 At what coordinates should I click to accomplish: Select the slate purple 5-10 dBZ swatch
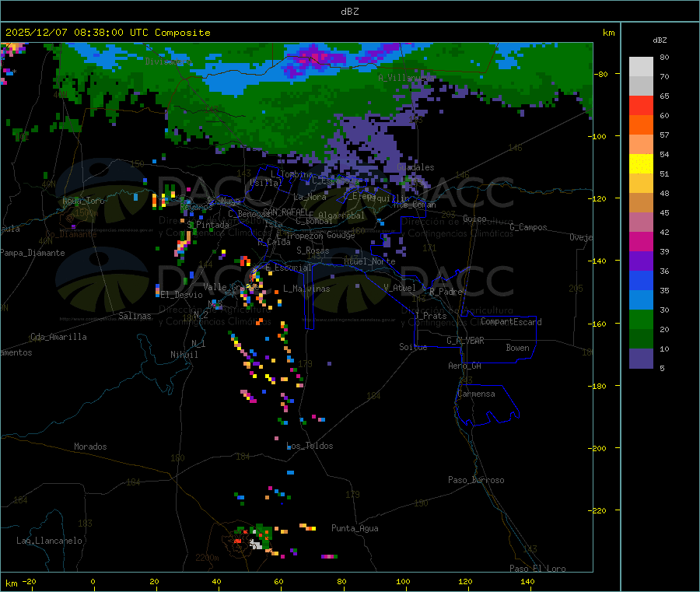641,359
